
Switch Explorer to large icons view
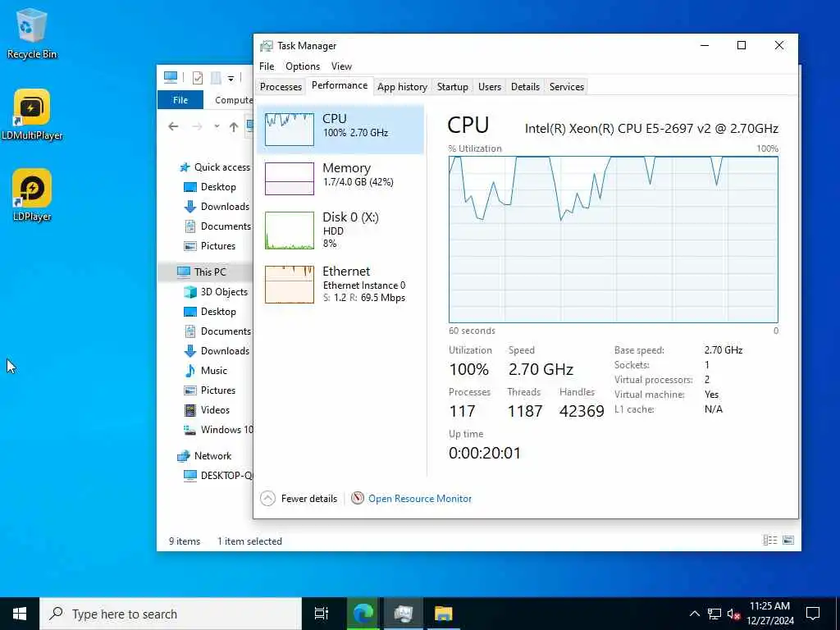pyautogui.click(x=788, y=541)
